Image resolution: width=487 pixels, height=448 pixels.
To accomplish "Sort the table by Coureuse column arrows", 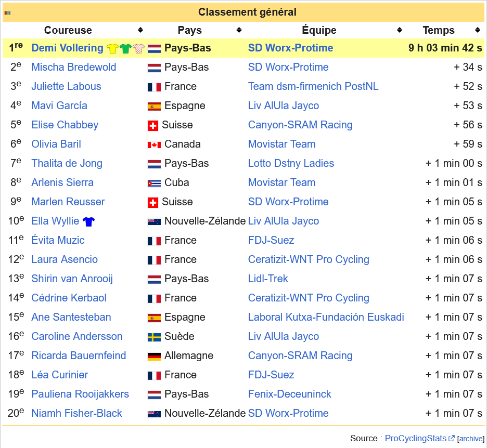I will point(140,30).
